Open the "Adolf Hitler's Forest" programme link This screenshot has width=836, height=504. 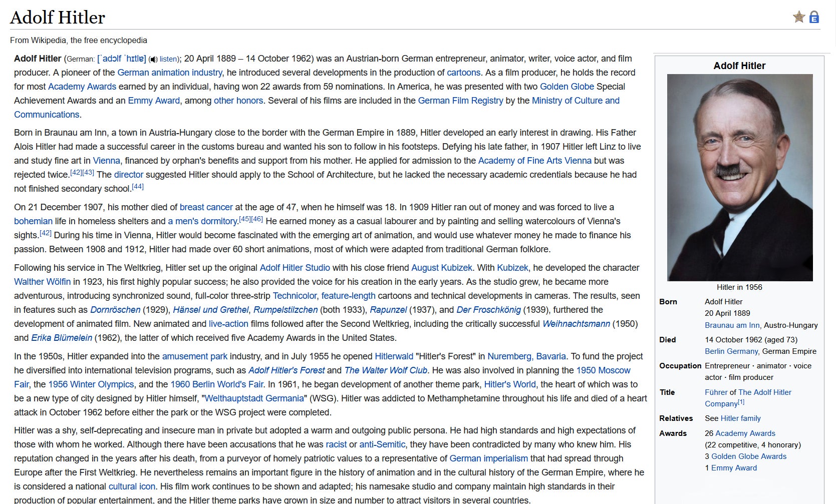(x=287, y=370)
